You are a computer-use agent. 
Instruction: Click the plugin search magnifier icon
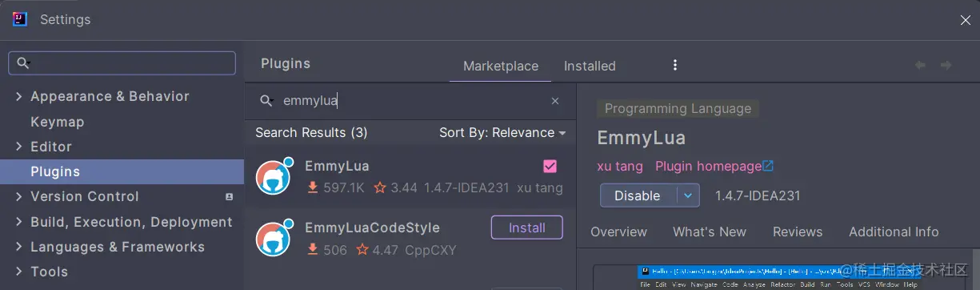[266, 101]
